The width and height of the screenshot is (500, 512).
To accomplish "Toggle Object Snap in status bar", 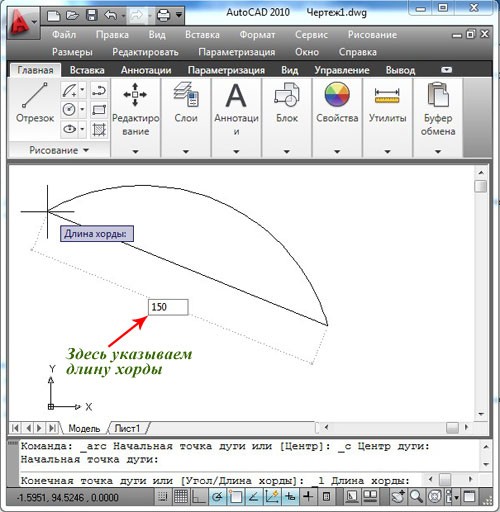I will (236, 497).
